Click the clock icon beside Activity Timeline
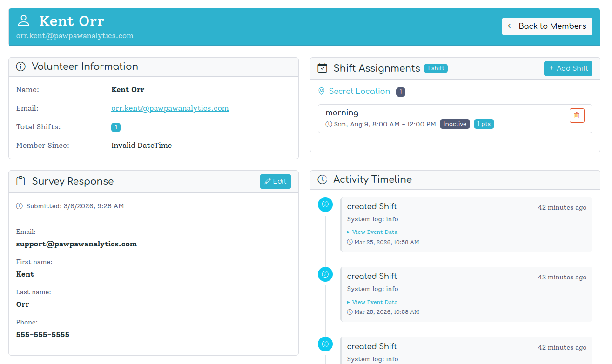The height and width of the screenshot is (364, 612). tap(322, 179)
